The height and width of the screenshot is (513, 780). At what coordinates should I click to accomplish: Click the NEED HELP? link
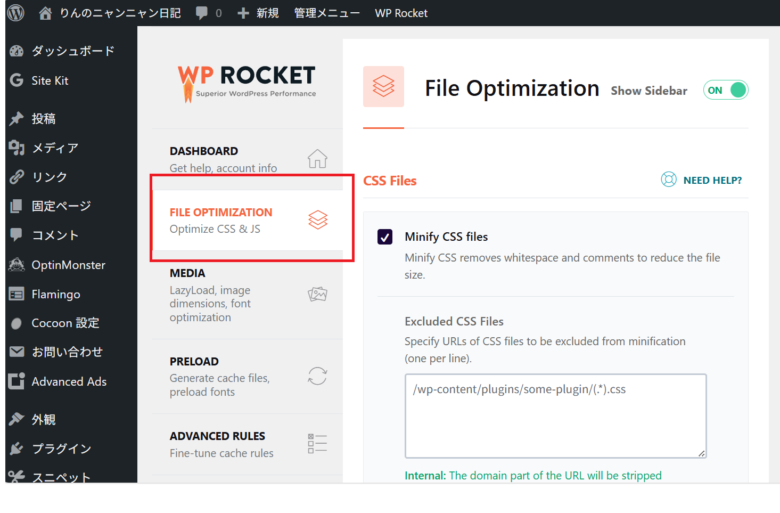coord(711,180)
